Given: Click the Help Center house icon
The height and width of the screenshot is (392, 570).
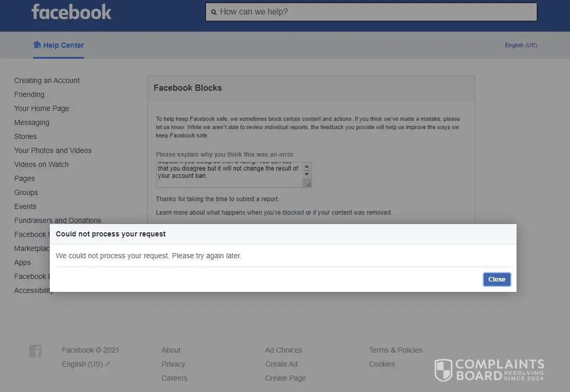Looking at the screenshot, I should pyautogui.click(x=37, y=45).
